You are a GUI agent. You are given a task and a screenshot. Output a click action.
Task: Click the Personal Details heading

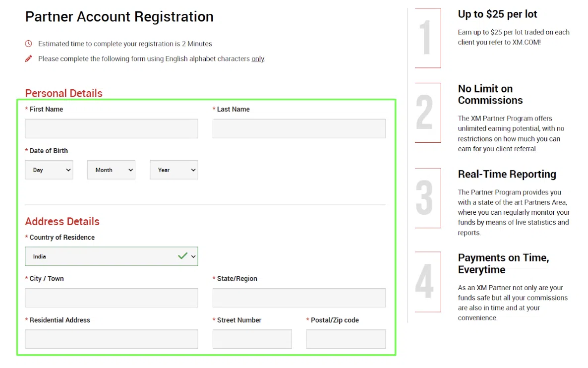pyautogui.click(x=64, y=93)
